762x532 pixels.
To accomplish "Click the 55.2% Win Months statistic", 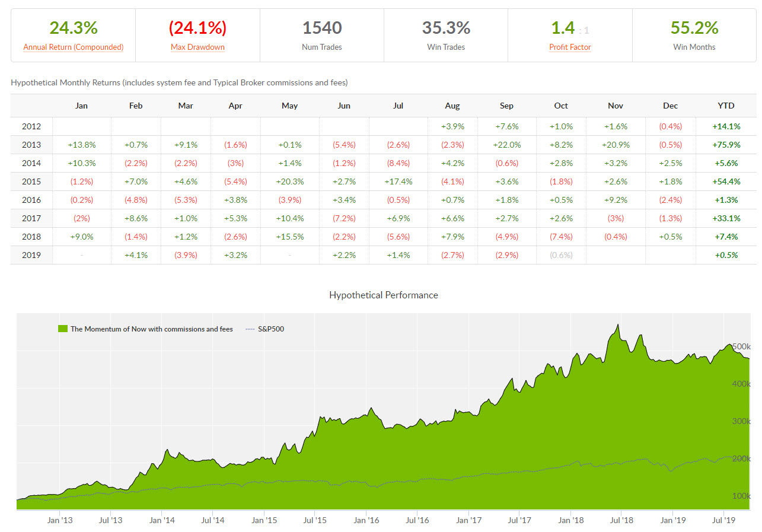I will click(694, 28).
